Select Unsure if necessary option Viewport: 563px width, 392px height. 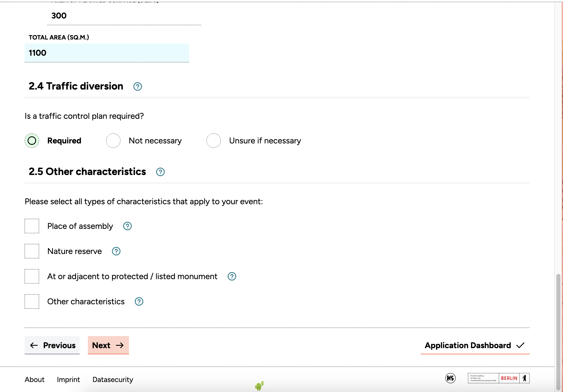click(x=214, y=141)
